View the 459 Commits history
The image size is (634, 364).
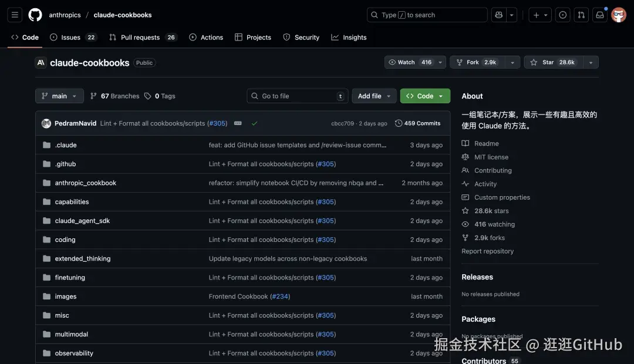(418, 123)
